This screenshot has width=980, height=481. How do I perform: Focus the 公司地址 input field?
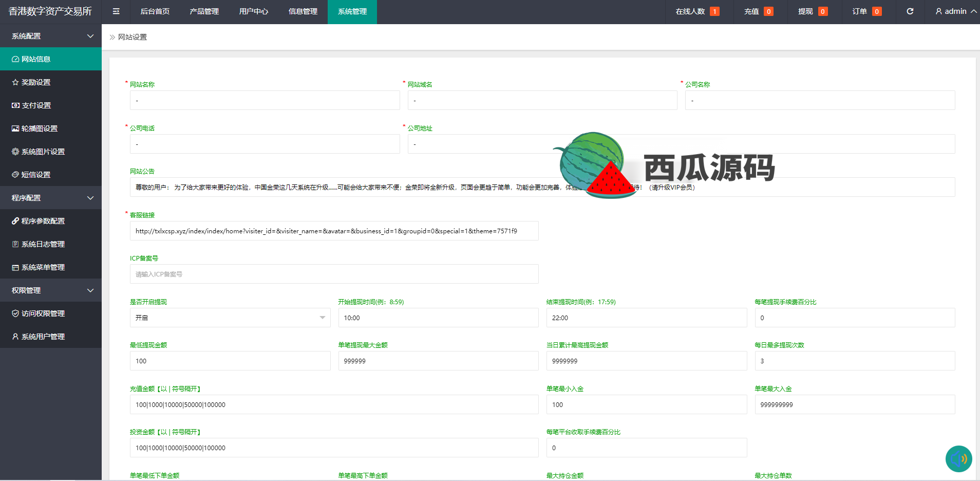click(x=681, y=144)
